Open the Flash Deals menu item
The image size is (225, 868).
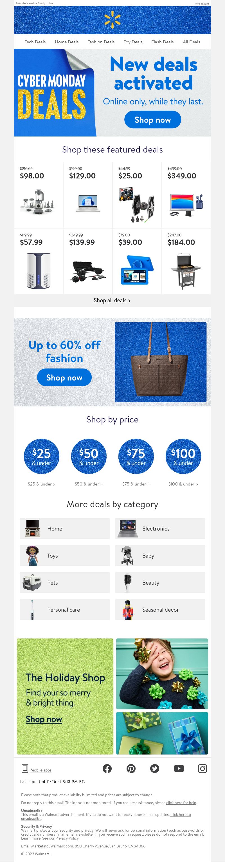tap(162, 42)
